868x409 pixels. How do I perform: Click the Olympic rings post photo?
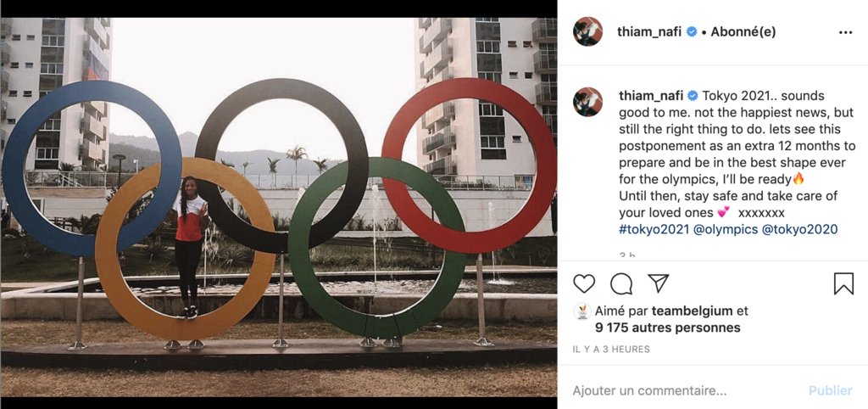[x=278, y=207]
